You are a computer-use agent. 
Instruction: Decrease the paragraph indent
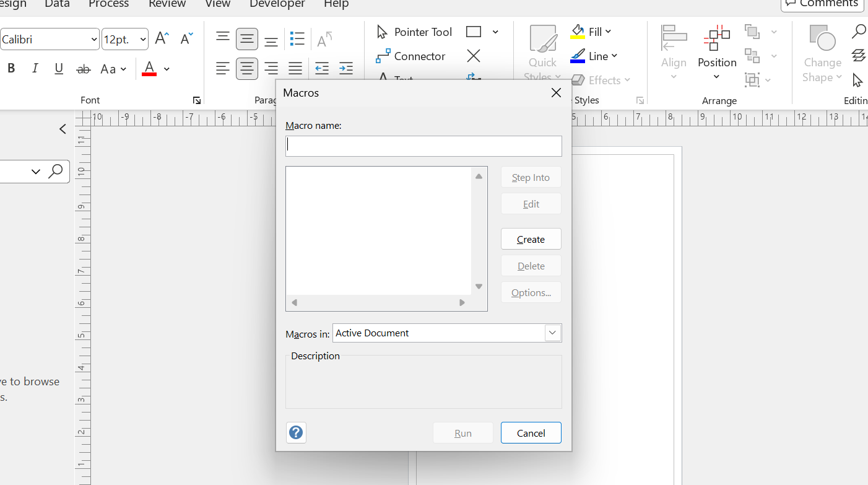pos(322,69)
